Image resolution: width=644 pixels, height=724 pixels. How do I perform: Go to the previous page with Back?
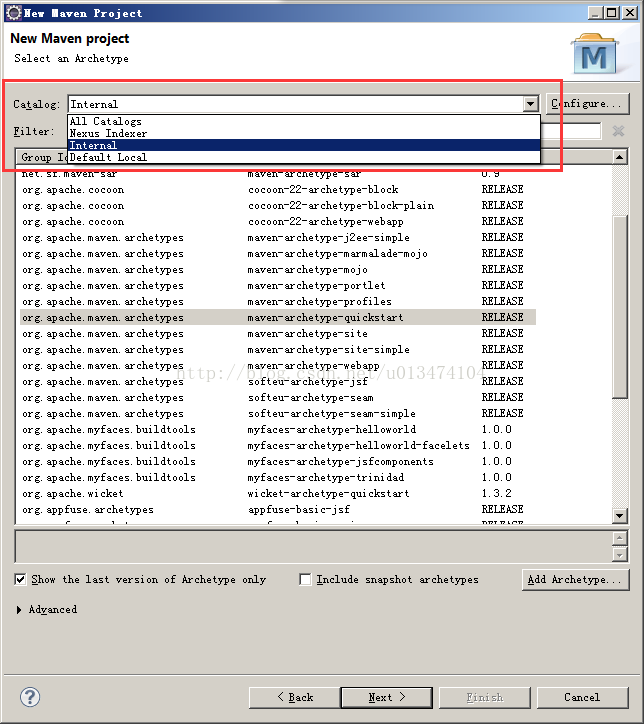coord(295,697)
